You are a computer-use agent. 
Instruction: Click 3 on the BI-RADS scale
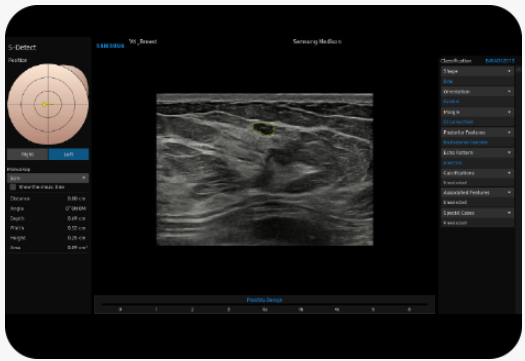(x=228, y=309)
